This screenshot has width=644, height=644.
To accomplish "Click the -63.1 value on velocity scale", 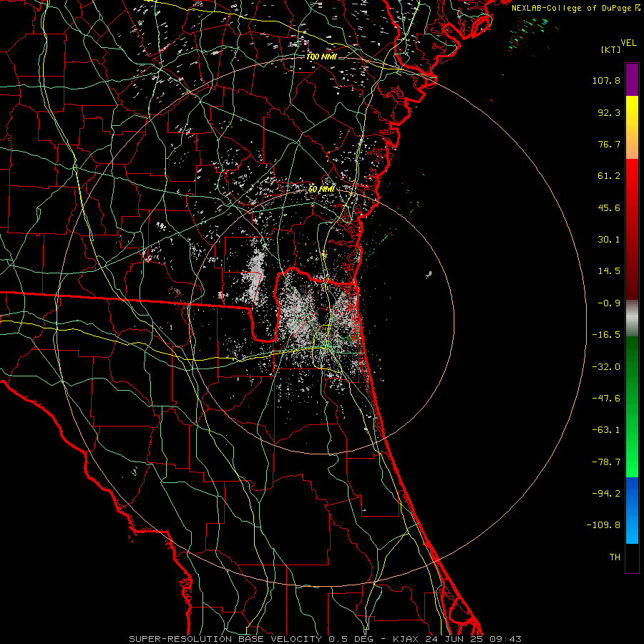I will [606, 430].
